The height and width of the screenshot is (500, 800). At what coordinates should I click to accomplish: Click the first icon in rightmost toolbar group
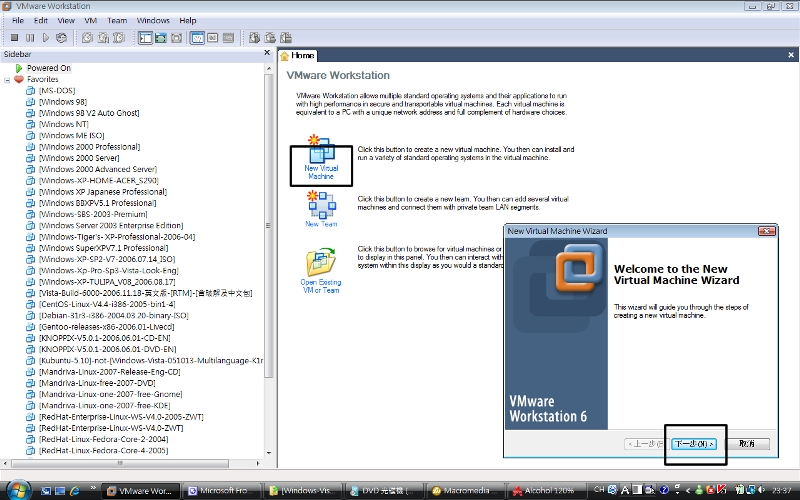[x=255, y=38]
